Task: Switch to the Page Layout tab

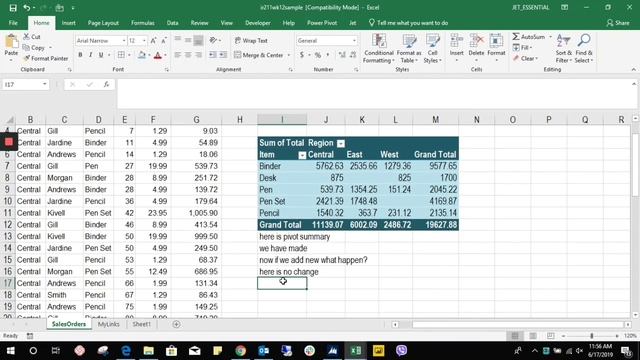Action: click(103, 23)
